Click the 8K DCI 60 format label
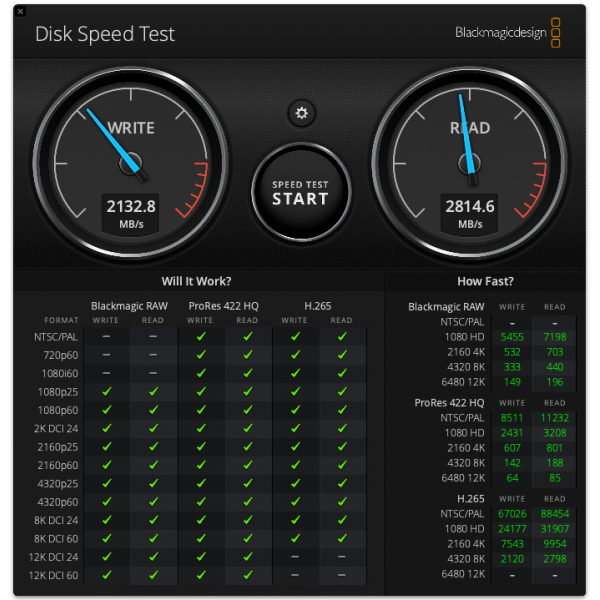This screenshot has width=600, height=600. pos(56,539)
